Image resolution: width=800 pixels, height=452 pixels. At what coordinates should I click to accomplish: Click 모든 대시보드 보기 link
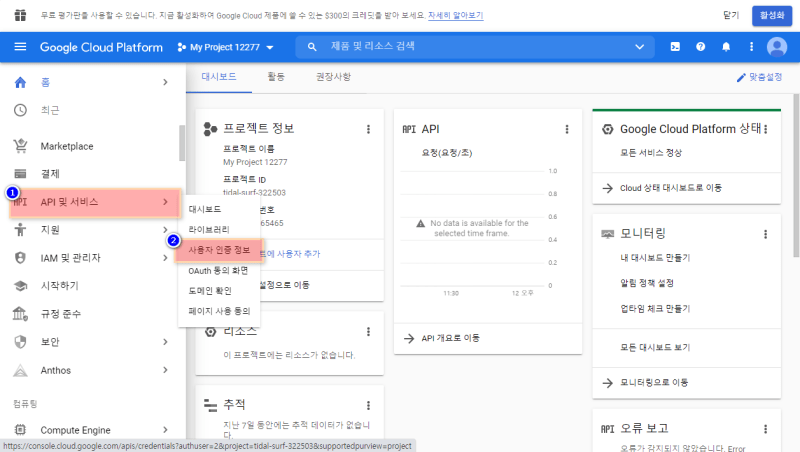pyautogui.click(x=655, y=347)
